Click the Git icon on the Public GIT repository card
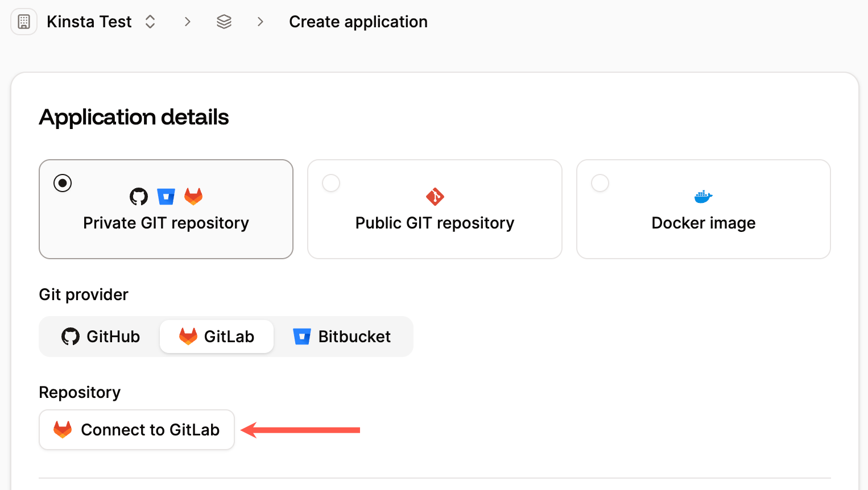 [x=435, y=196]
